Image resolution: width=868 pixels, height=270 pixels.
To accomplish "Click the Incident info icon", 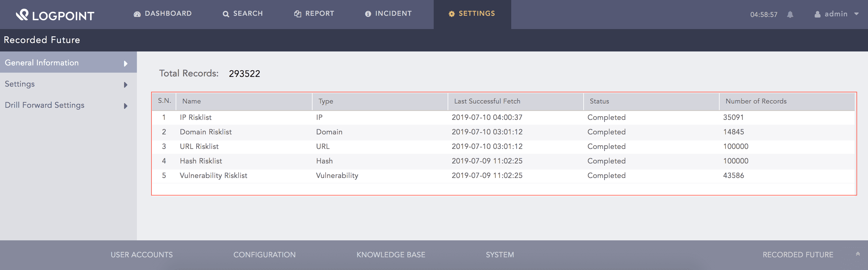I will [368, 14].
